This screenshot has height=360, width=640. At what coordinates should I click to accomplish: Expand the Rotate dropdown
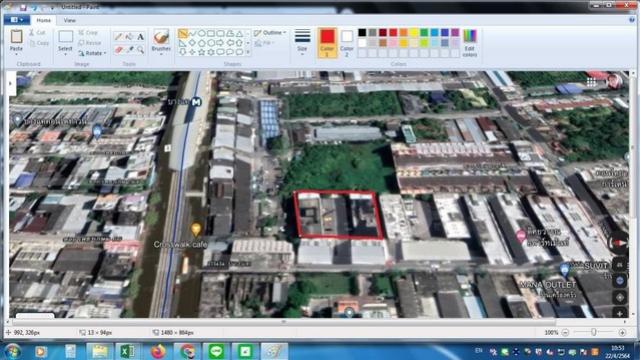click(x=92, y=53)
